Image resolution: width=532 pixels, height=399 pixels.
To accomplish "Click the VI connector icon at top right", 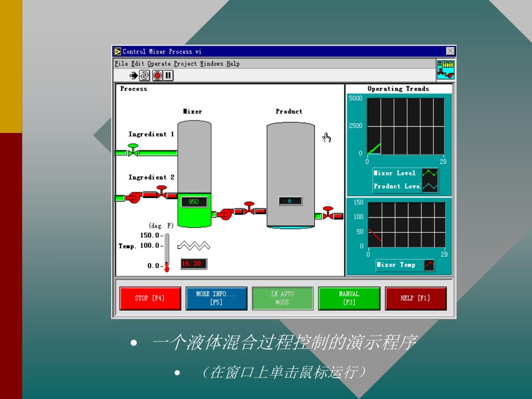I will point(445,70).
